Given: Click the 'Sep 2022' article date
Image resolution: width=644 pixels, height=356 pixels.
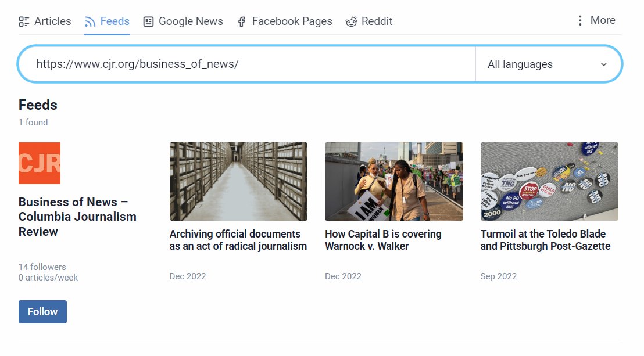Looking at the screenshot, I should click(x=499, y=276).
